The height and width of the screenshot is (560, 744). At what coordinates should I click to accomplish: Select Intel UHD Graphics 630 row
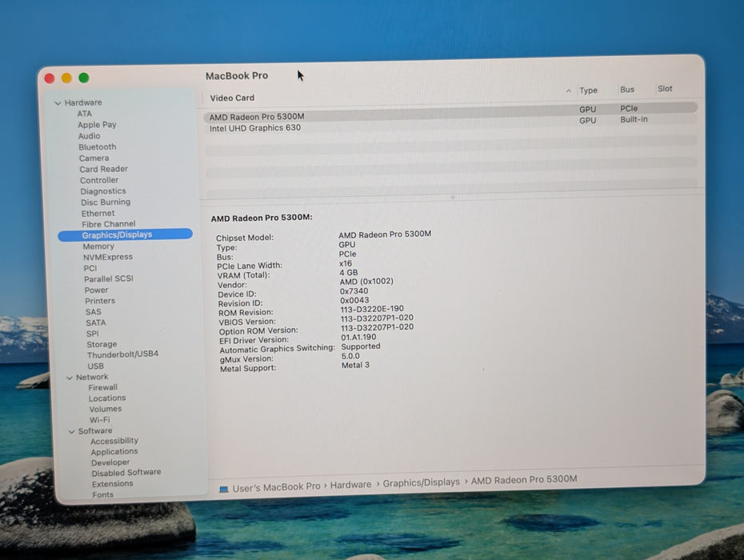tap(450, 124)
